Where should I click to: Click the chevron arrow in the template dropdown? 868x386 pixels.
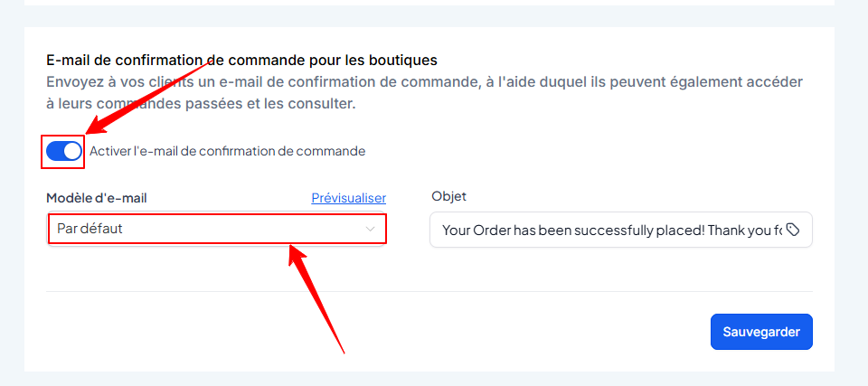(x=370, y=229)
